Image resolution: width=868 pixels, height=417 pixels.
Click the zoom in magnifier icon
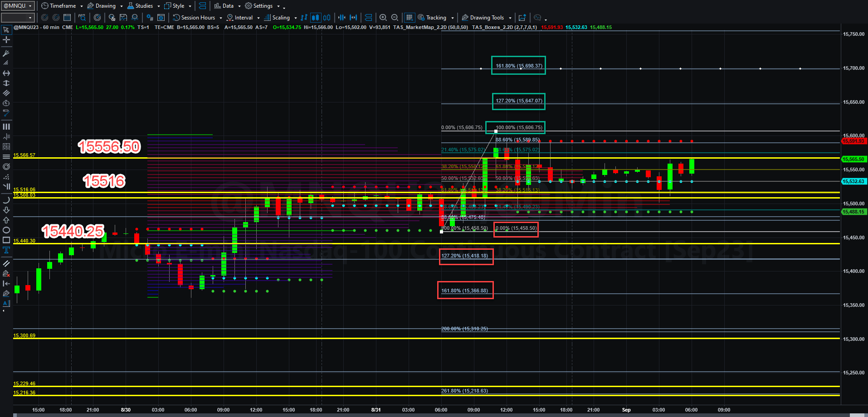(x=383, y=18)
